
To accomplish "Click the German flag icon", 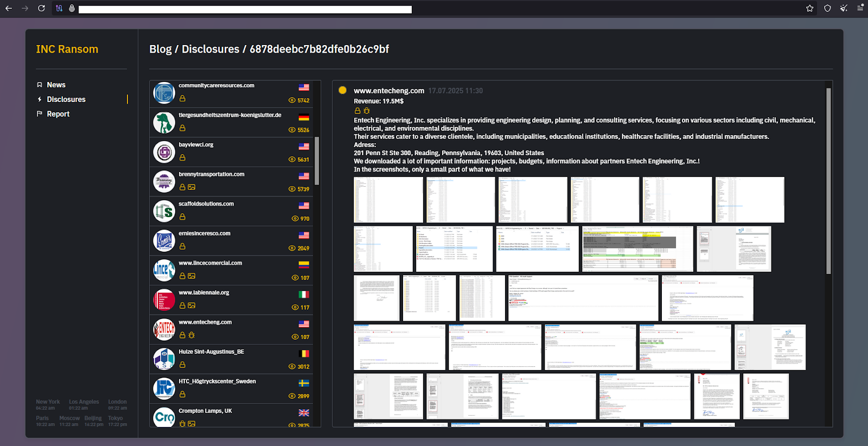I will pyautogui.click(x=304, y=117).
